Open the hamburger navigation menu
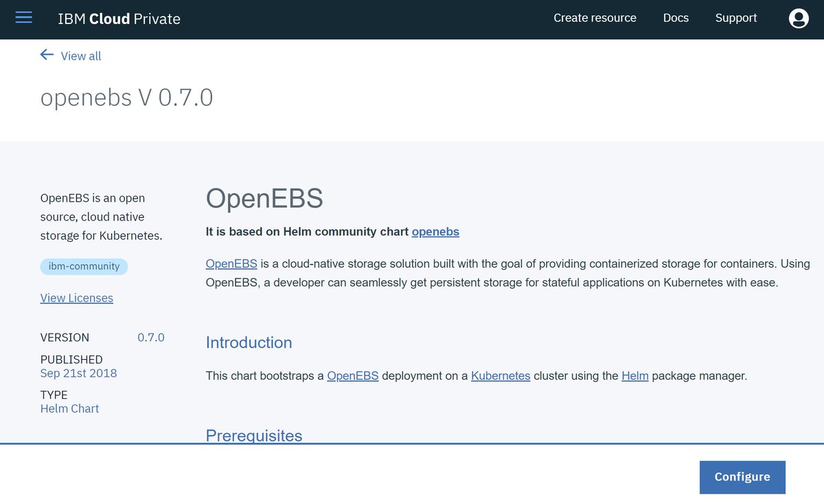 click(23, 18)
